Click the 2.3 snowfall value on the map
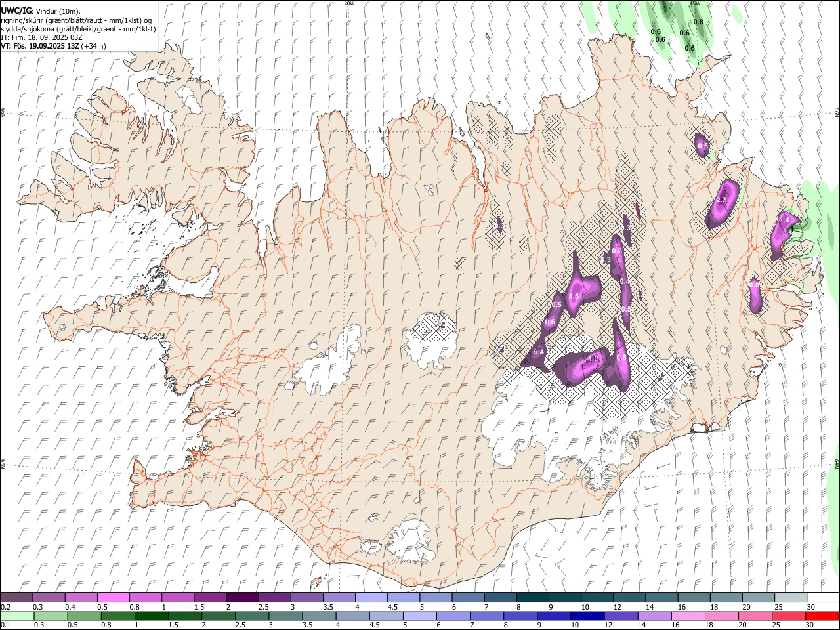The height and width of the screenshot is (630, 840). click(x=722, y=200)
